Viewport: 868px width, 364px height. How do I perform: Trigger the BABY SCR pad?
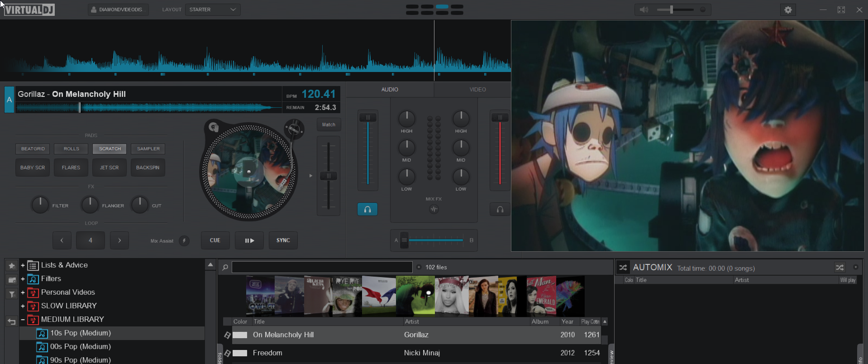33,168
